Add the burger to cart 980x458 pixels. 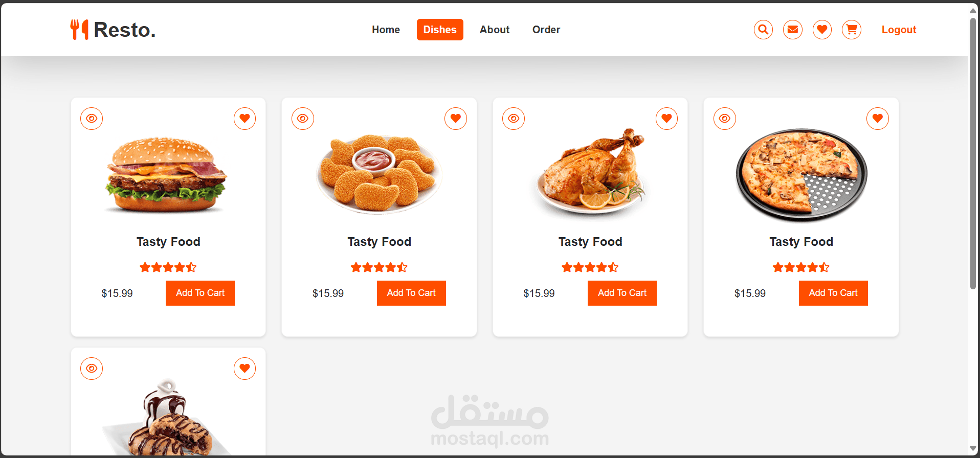tap(200, 293)
